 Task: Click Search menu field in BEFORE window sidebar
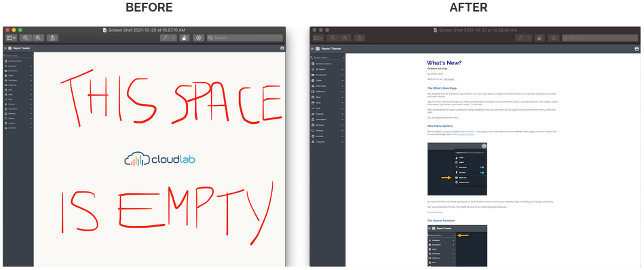(x=18, y=56)
